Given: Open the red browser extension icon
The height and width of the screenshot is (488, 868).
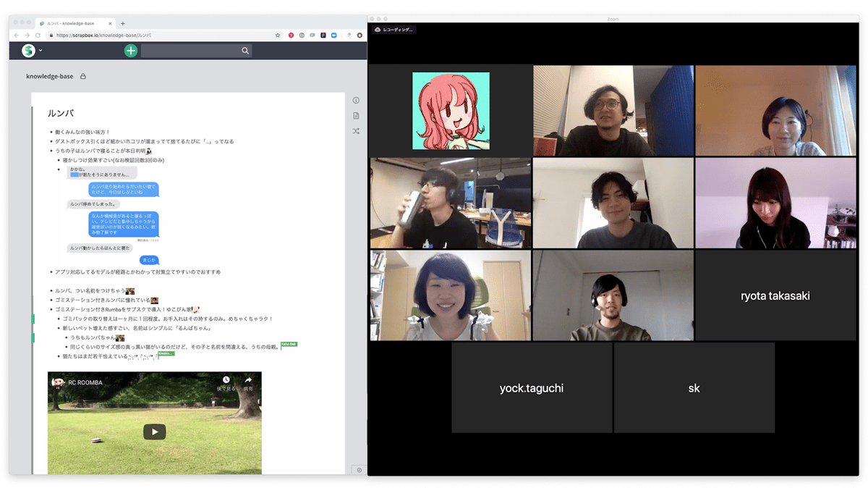Looking at the screenshot, I should point(291,35).
